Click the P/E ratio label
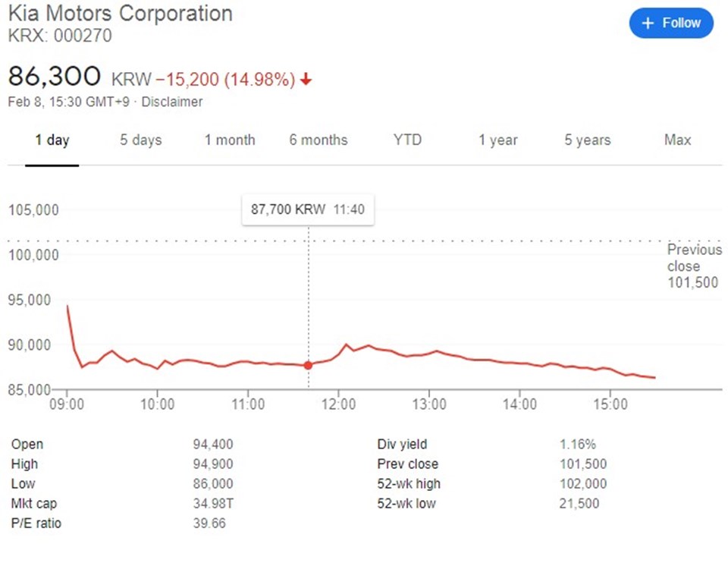728x563 pixels. [x=36, y=524]
